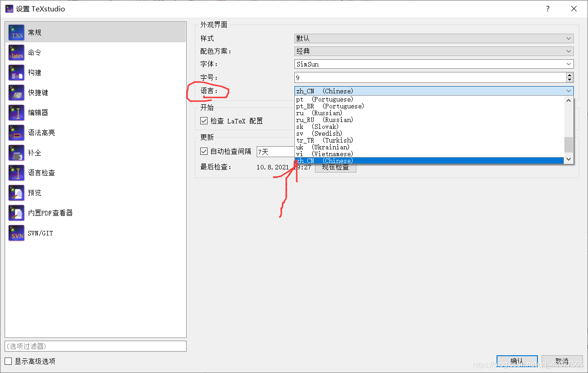Select highlighted zh_CN (Chinese) list option
Viewport: 588px width, 373px height.
[x=429, y=161]
